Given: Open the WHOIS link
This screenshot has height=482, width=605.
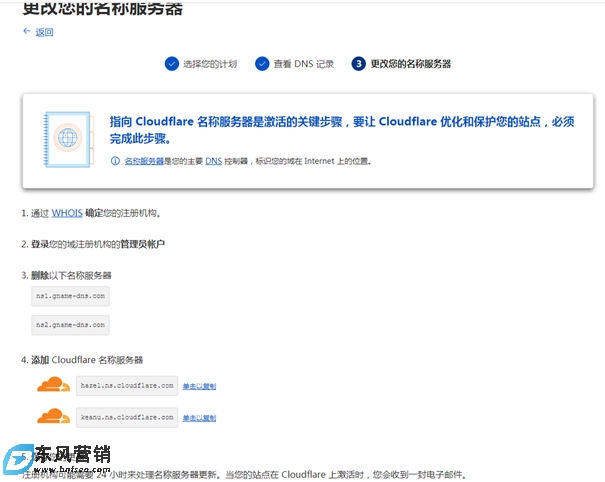Looking at the screenshot, I should click(67, 213).
